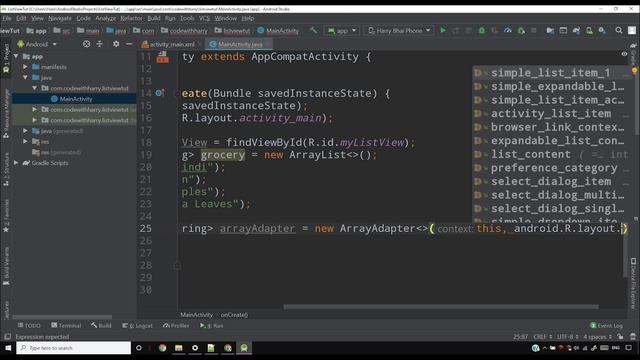The image size is (640, 360).
Task: Open the Build menu
Action: point(154,18)
